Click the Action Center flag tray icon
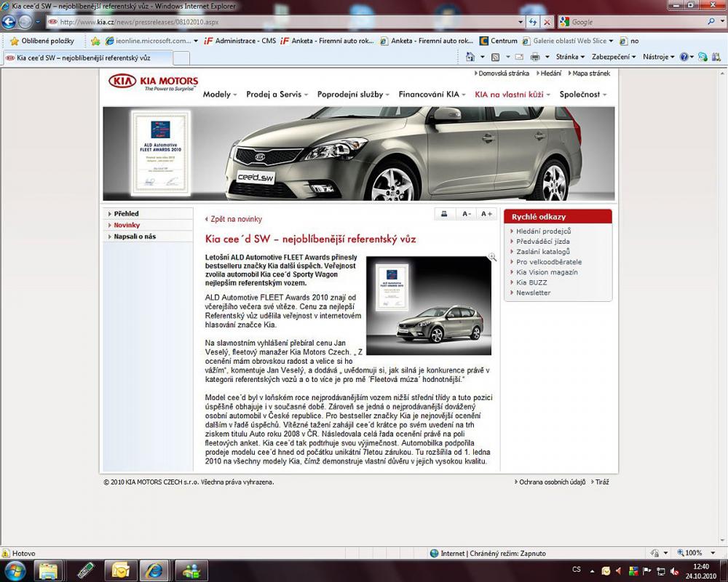 [647, 571]
